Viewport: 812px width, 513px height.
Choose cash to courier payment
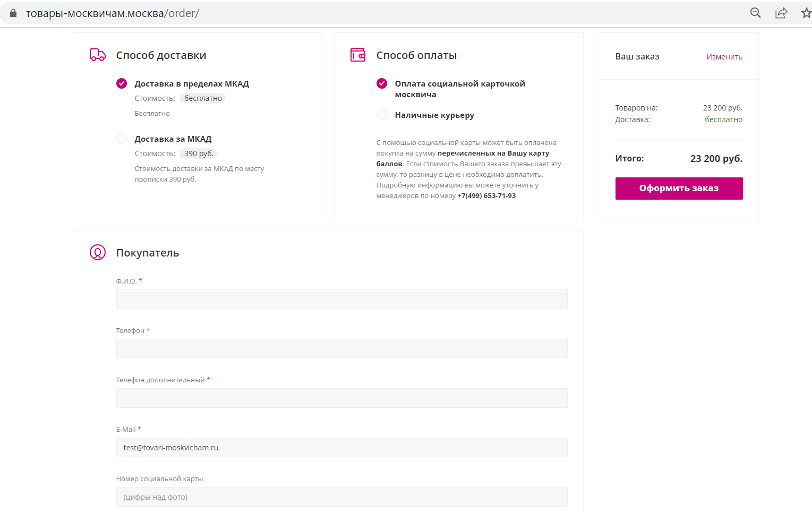click(x=382, y=115)
